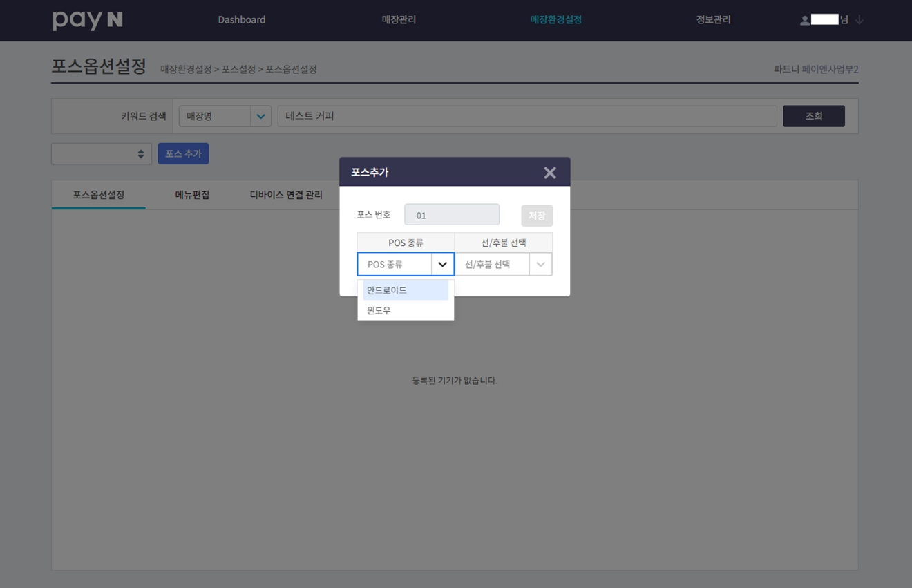
Task: Open the 매장명 keyword type dropdown
Action: [x=225, y=116]
